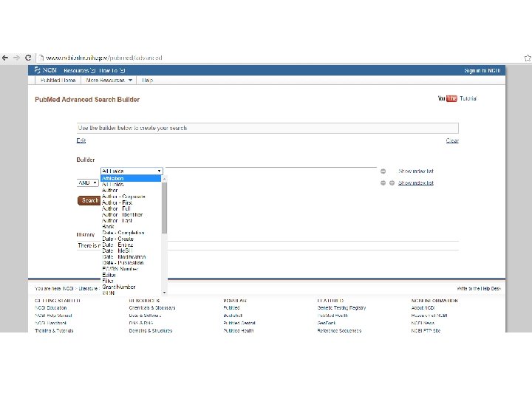Remove second builder row with minus icon

383,183
